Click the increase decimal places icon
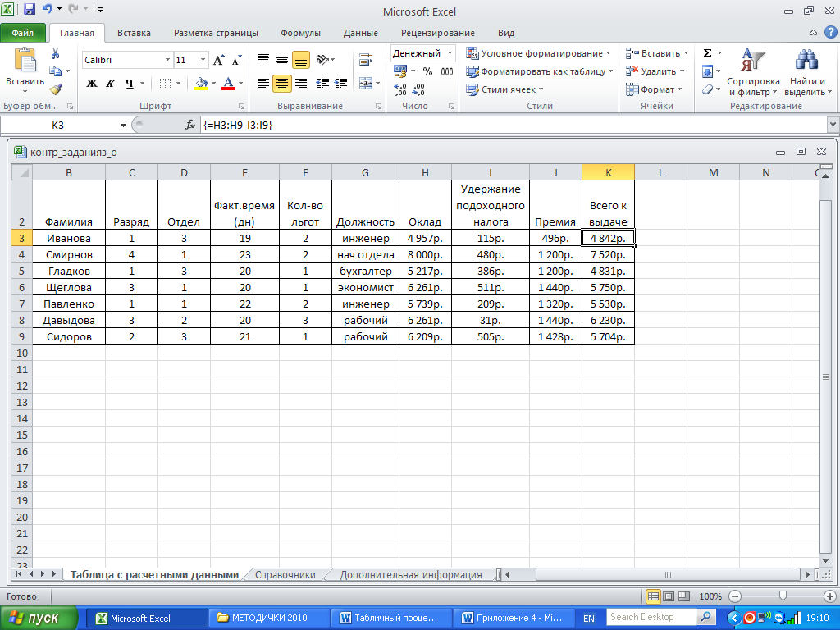The height and width of the screenshot is (630, 840). (400, 89)
